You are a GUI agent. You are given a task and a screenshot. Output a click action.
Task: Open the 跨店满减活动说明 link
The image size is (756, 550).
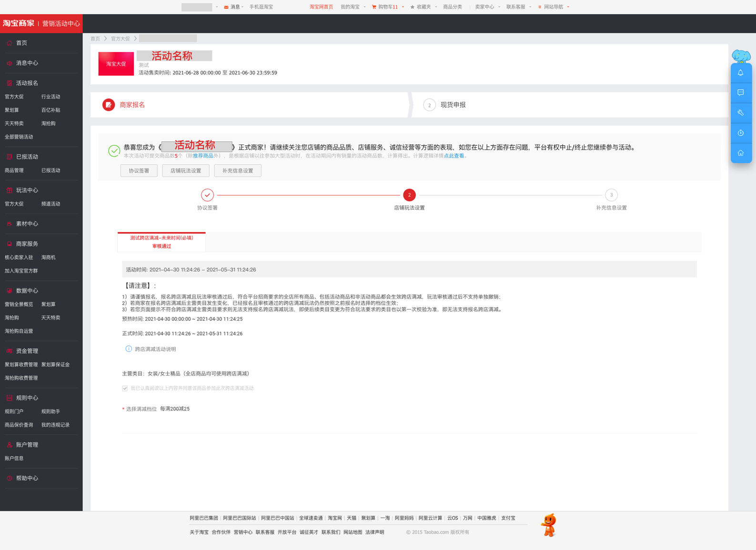(155, 349)
